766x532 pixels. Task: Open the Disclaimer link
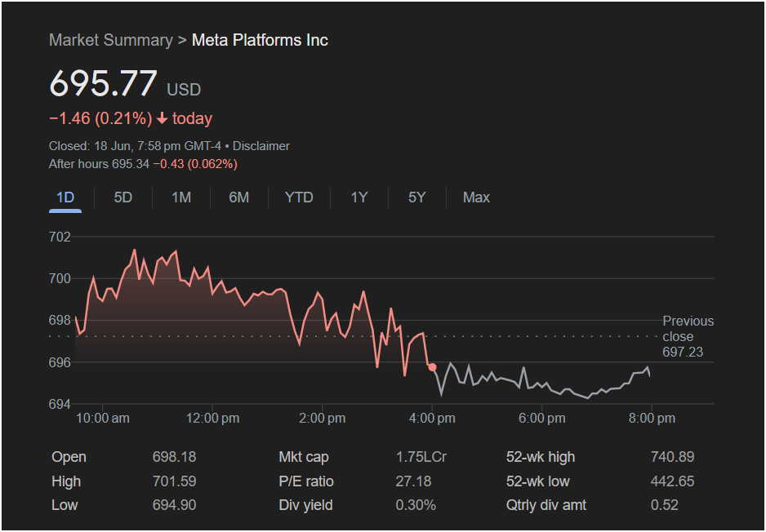(261, 146)
